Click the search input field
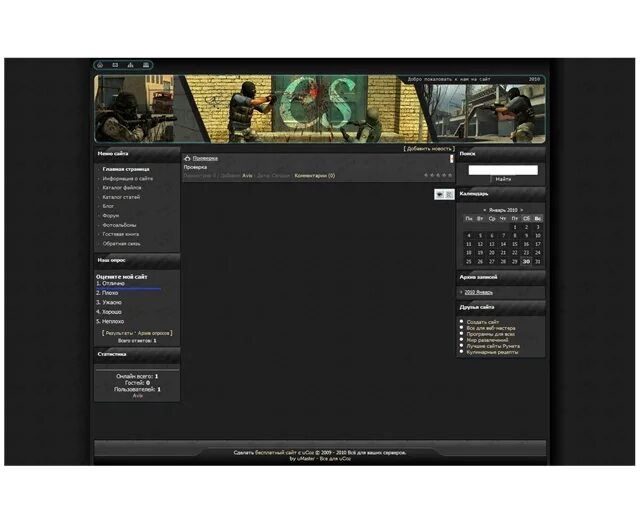The width and height of the screenshot is (640, 512). tap(503, 170)
